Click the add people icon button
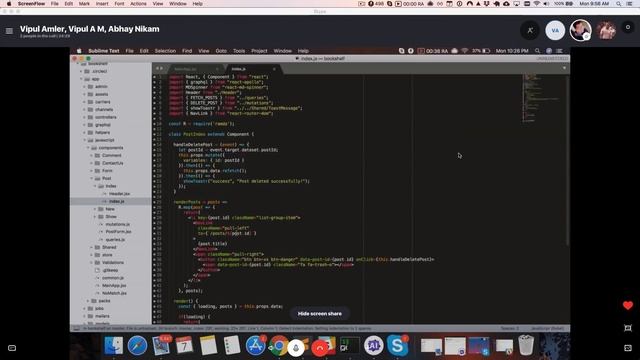Viewport: 640px width, 360px height. pyautogui.click(x=530, y=30)
